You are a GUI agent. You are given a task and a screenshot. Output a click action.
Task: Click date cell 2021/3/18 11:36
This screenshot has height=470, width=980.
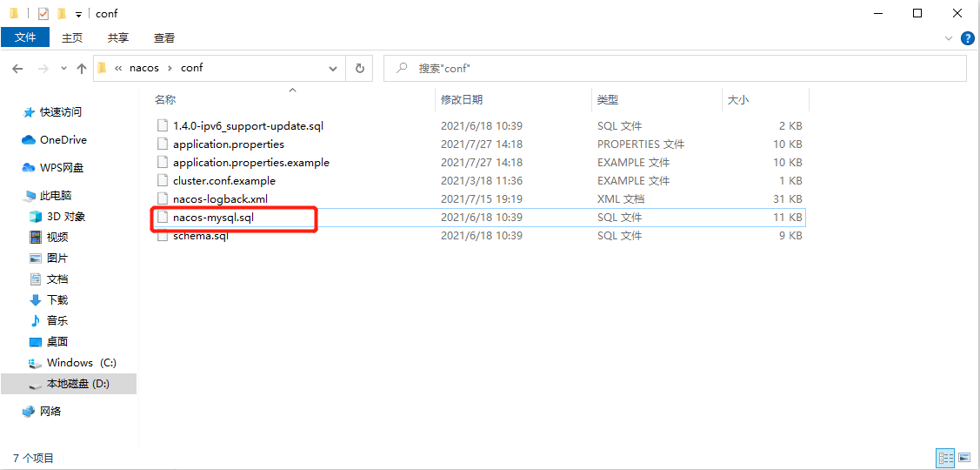coord(481,181)
